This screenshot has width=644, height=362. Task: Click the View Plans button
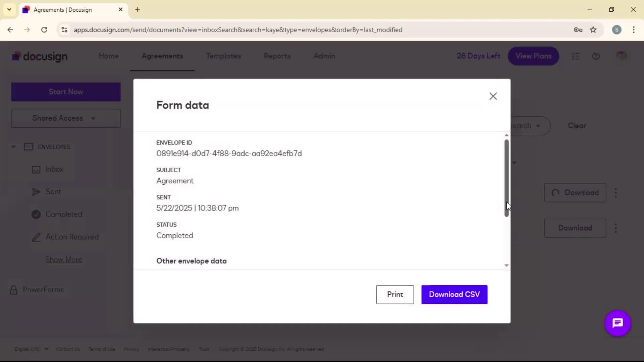(533, 56)
